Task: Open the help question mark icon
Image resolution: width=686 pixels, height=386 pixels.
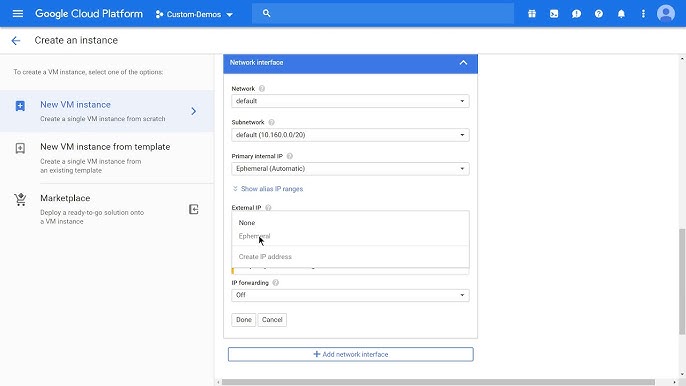Action: 598,14
